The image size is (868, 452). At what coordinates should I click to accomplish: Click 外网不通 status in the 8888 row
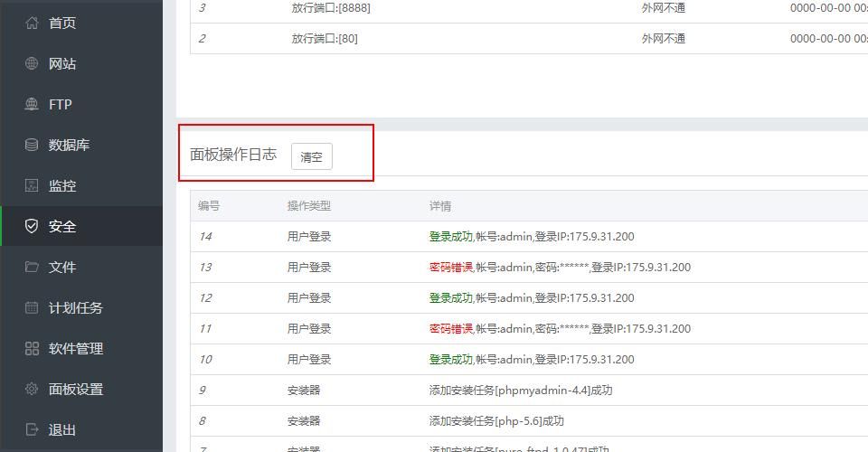663,8
